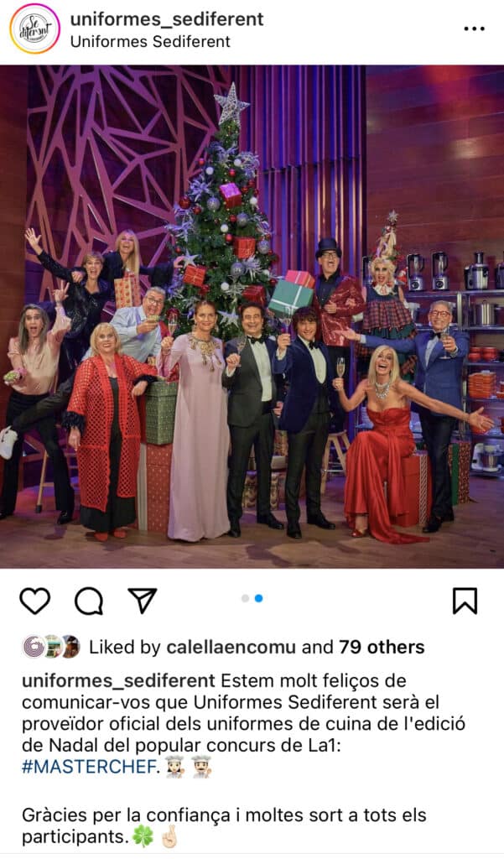
Task: Open the liker avatars cluster
Action: 51,647
